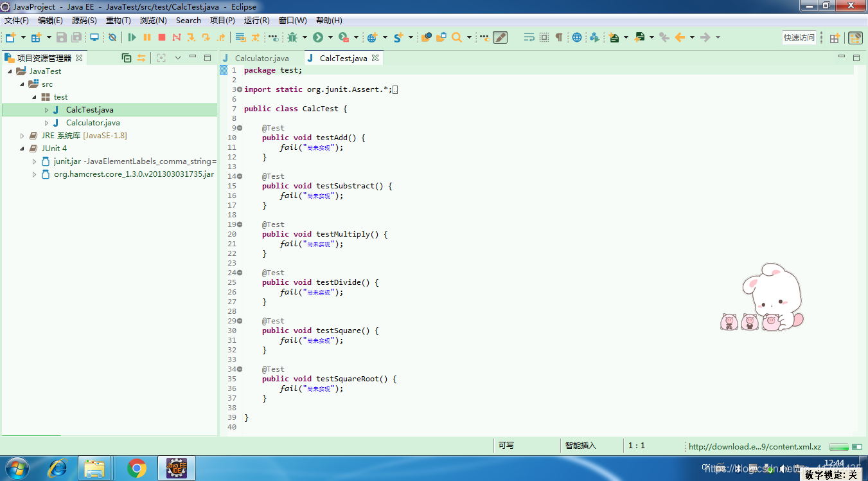Viewport: 868px width, 481px height.
Task: Open the 运行(R) menu
Action: click(257, 21)
